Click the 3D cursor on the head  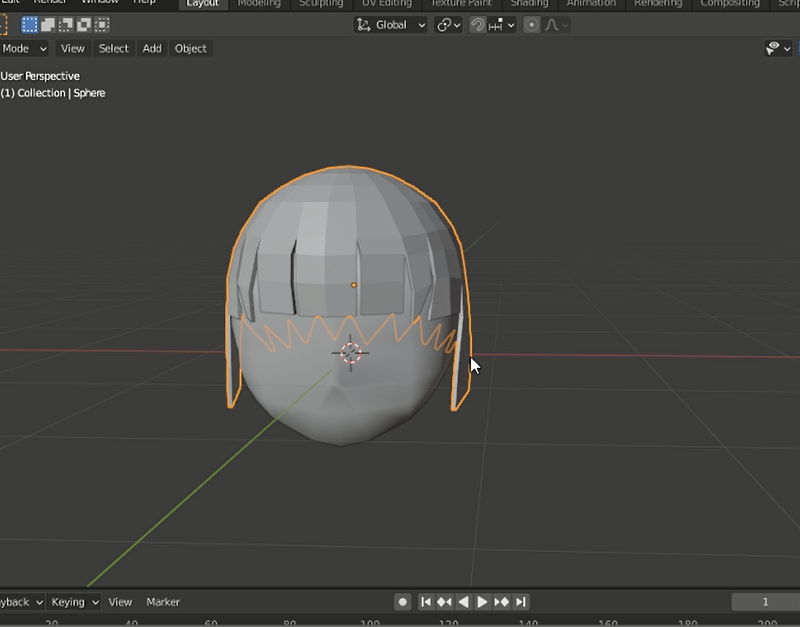click(x=351, y=353)
